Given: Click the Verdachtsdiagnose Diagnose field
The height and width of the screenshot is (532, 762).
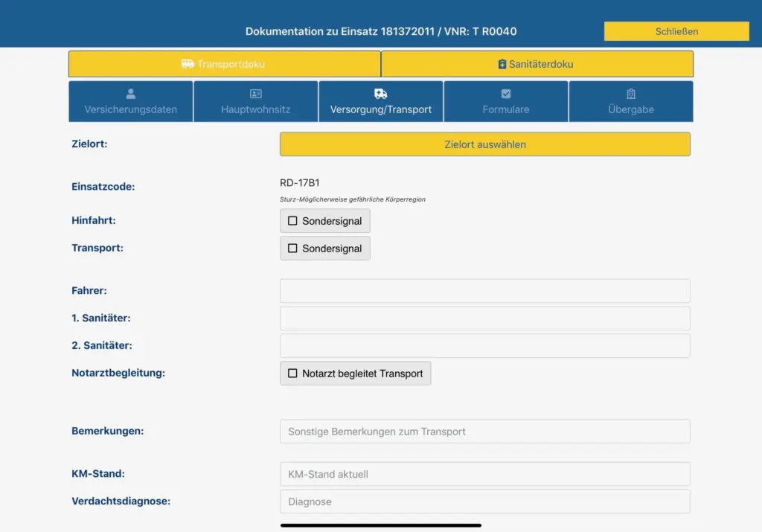Looking at the screenshot, I should tap(484, 501).
